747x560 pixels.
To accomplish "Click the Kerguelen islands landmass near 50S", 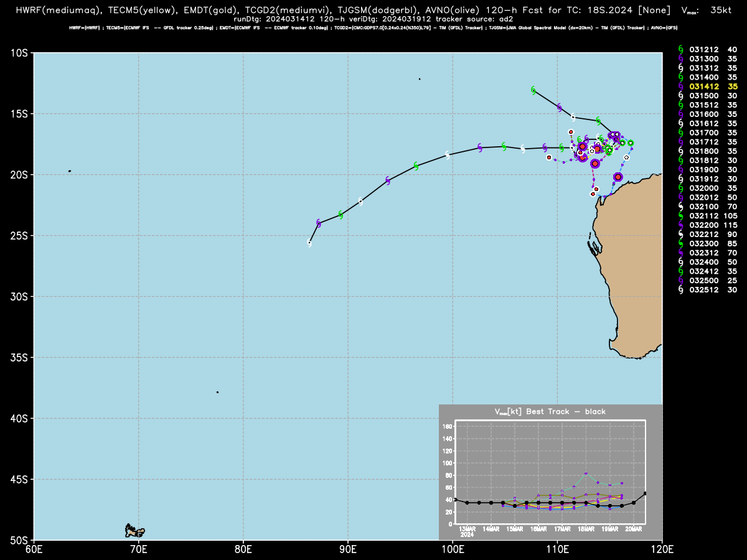I will click(x=134, y=531).
